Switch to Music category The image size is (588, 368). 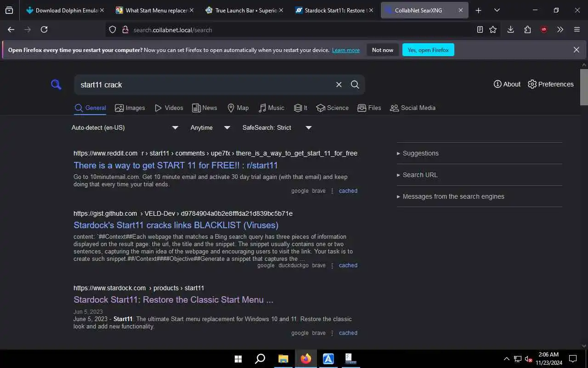pyautogui.click(x=271, y=108)
